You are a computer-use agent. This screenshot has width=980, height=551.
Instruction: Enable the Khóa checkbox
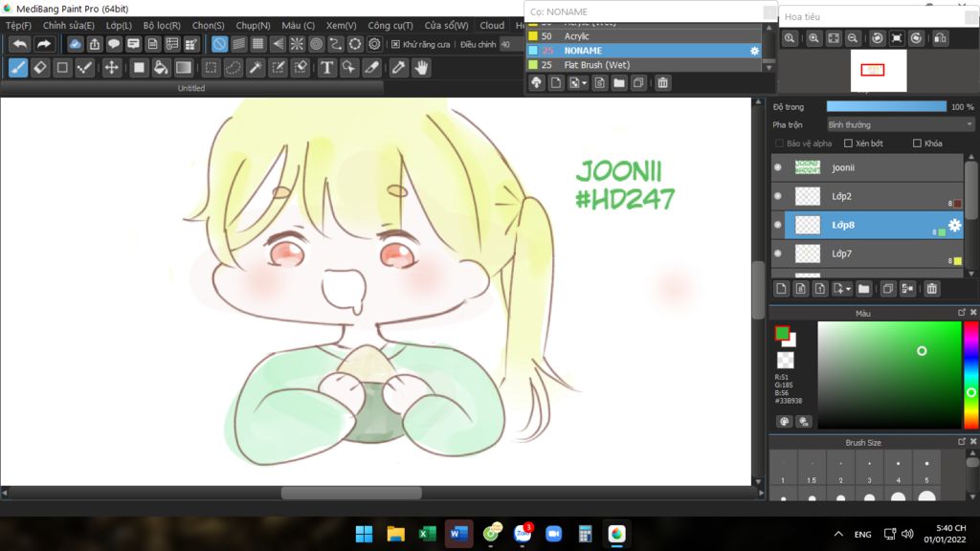point(917,143)
